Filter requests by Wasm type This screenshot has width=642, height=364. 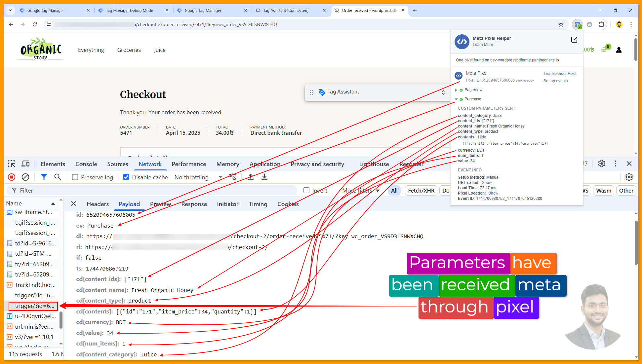point(604,191)
